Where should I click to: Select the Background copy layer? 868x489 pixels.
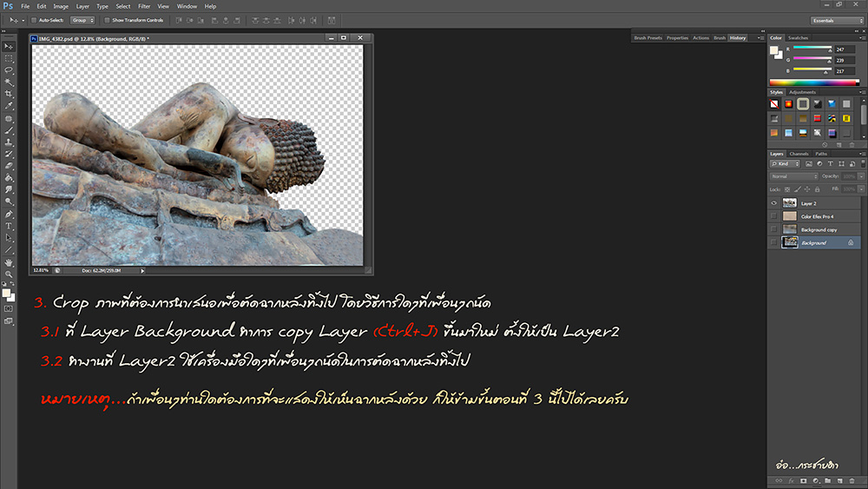(819, 229)
